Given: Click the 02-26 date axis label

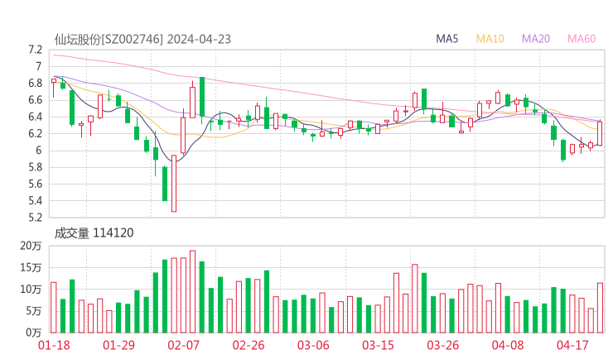Looking at the screenshot, I should [249, 345].
